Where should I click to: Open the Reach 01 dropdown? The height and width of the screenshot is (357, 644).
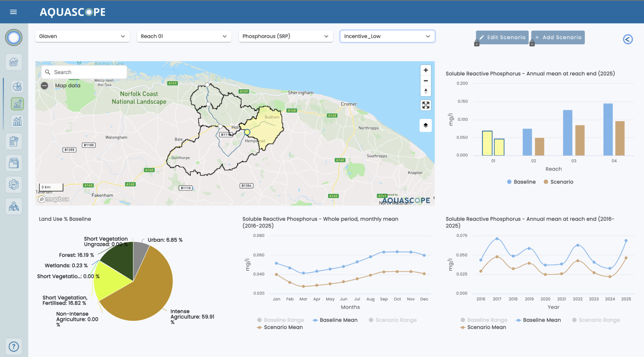(184, 36)
